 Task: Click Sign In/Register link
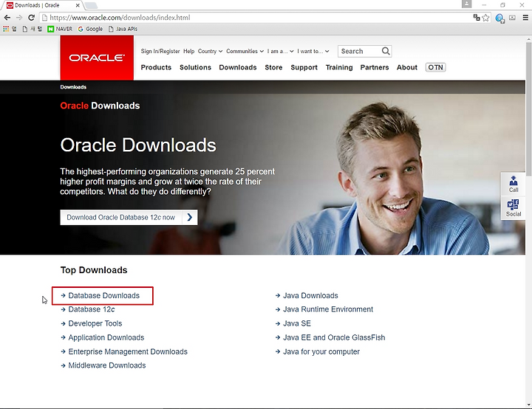(x=160, y=51)
